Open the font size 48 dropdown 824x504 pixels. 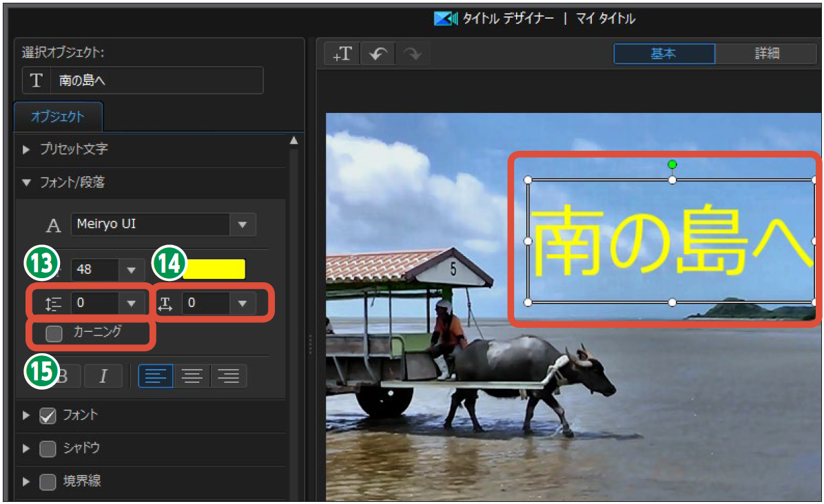[x=130, y=269]
